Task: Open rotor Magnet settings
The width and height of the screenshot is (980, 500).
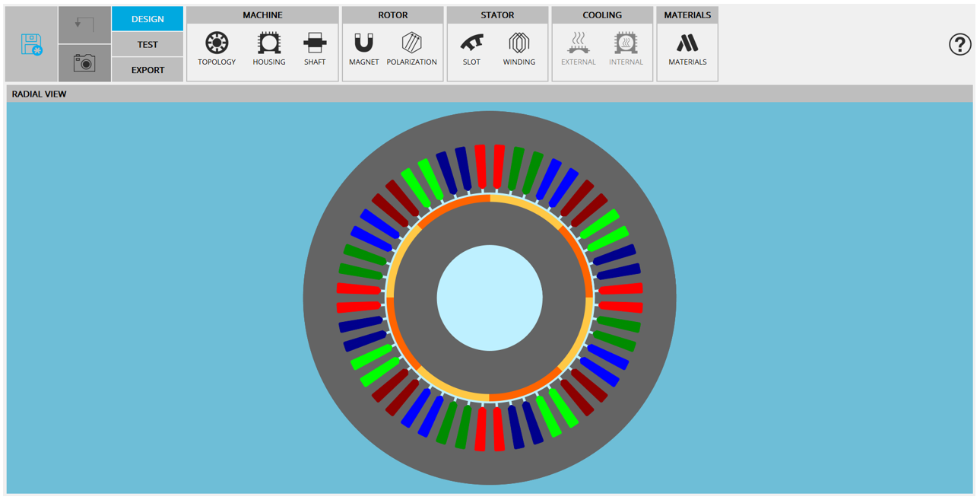Action: (x=363, y=48)
